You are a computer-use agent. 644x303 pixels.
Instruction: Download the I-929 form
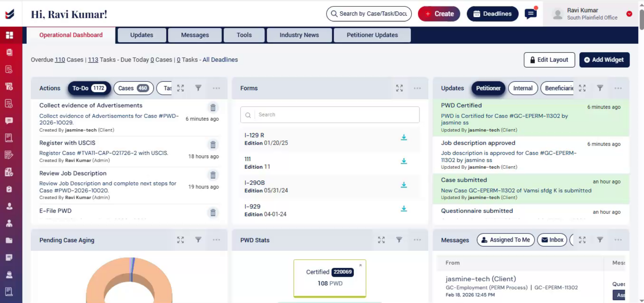click(404, 209)
